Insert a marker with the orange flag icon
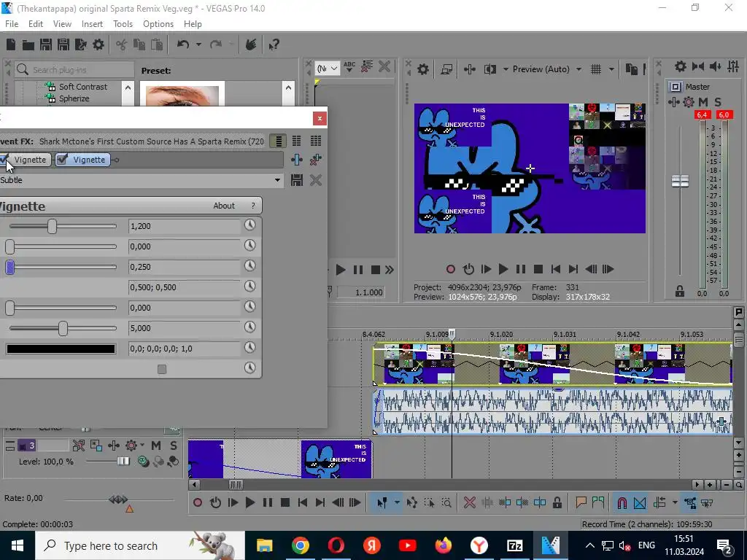This screenshot has height=560, width=747. [x=581, y=503]
